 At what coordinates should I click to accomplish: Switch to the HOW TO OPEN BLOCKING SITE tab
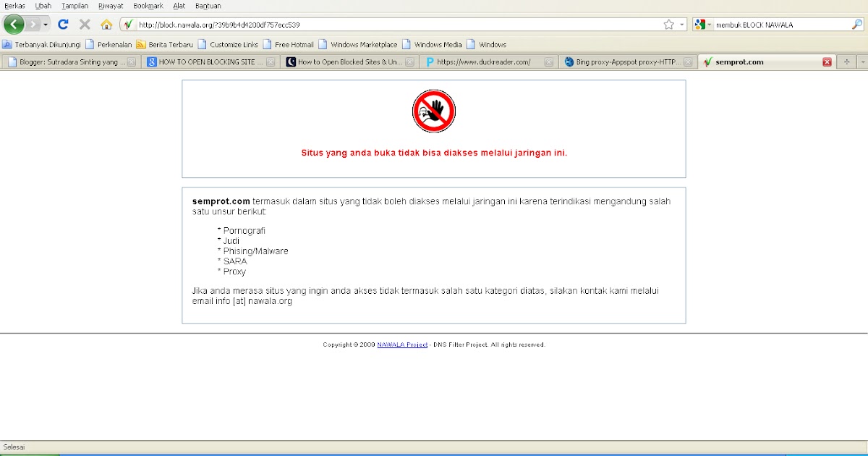click(x=210, y=62)
